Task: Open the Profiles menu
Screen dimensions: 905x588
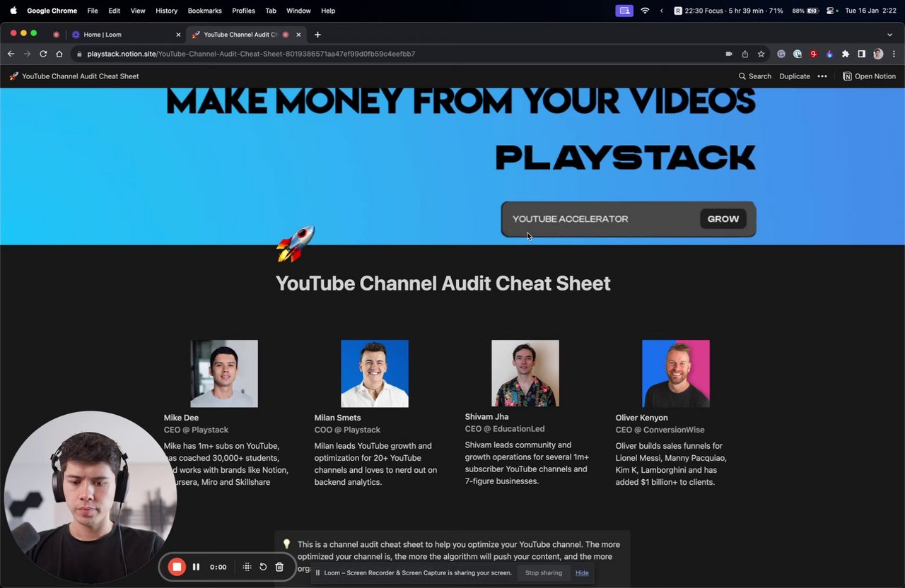Action: (243, 11)
